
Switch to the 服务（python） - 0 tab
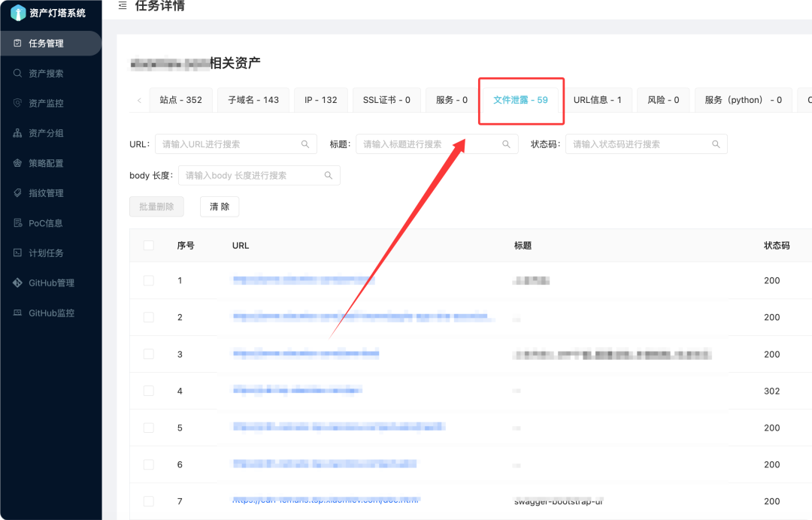[743, 100]
